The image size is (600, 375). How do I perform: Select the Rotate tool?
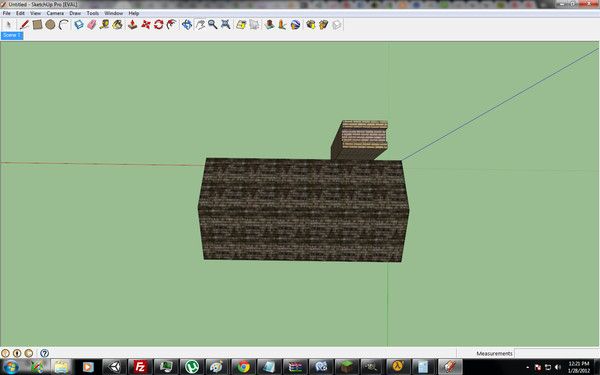click(159, 25)
